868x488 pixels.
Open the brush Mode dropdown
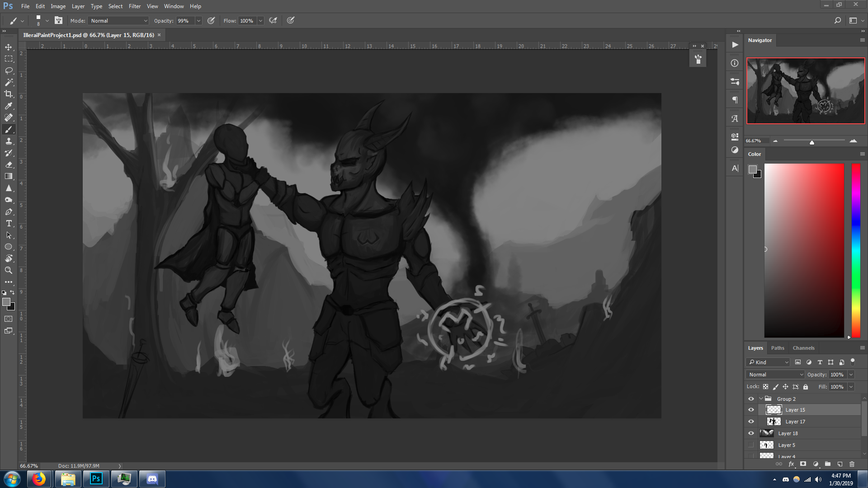pos(118,21)
